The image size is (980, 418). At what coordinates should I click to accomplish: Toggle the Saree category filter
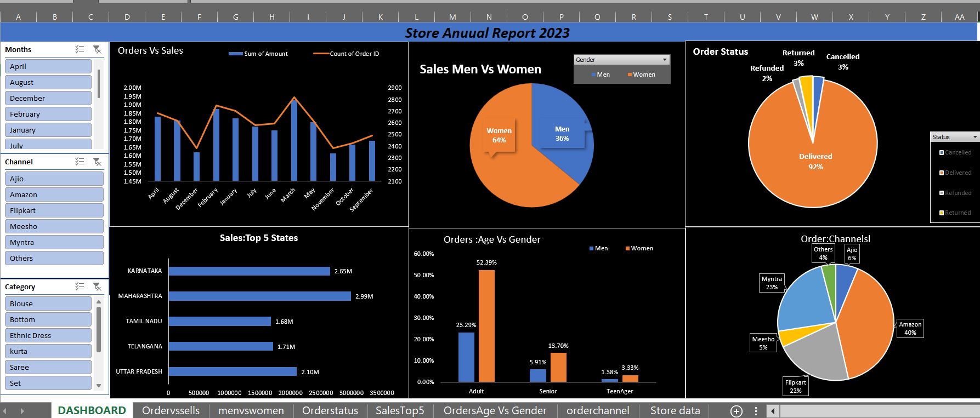[x=48, y=367]
